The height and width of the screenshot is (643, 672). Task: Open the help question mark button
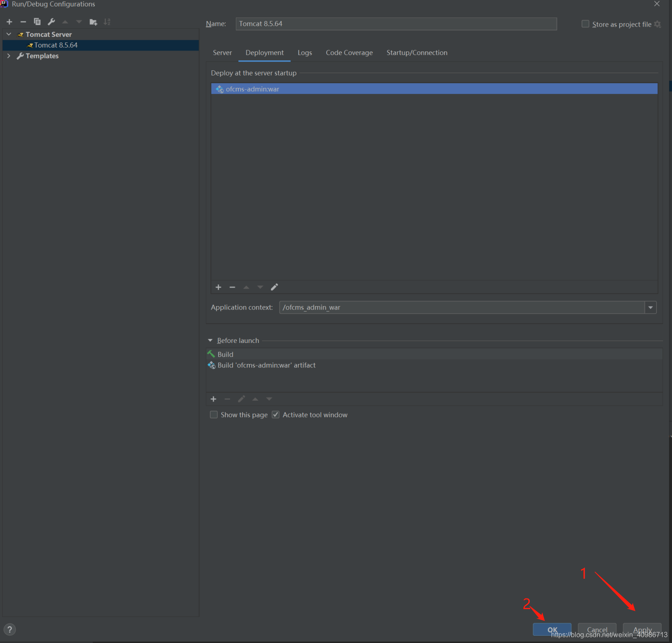(9, 629)
